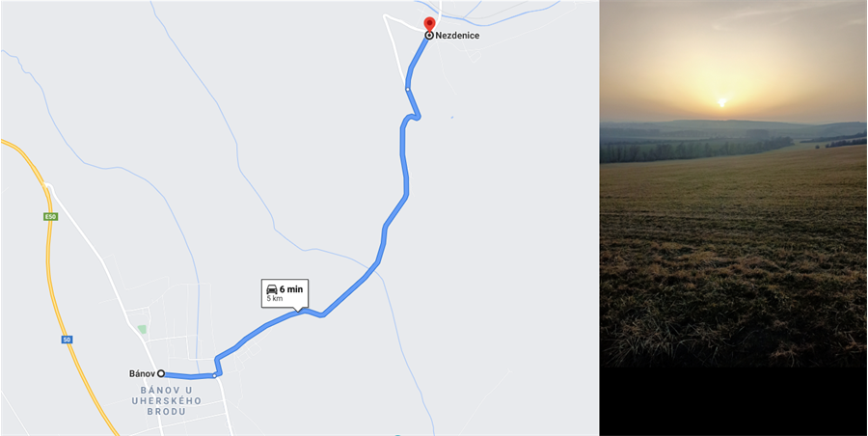Click the blue 50 road number badge
This screenshot has width=868, height=436.
(67, 340)
